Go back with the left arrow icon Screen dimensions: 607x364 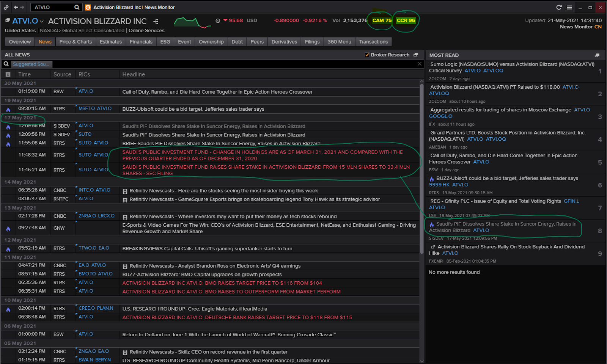click(16, 7)
